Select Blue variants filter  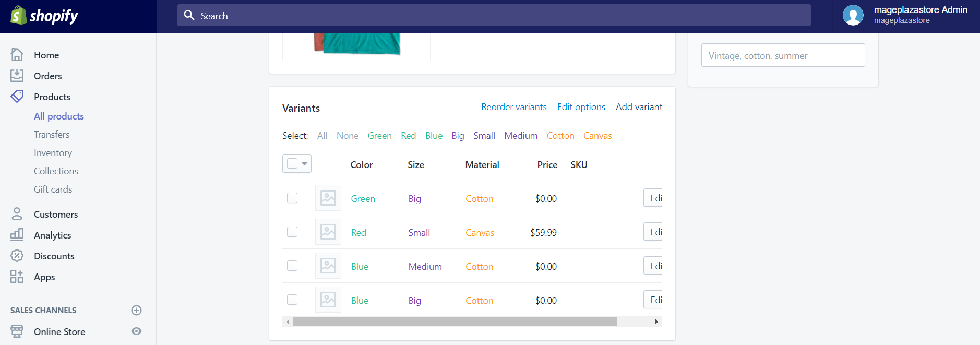(x=434, y=135)
